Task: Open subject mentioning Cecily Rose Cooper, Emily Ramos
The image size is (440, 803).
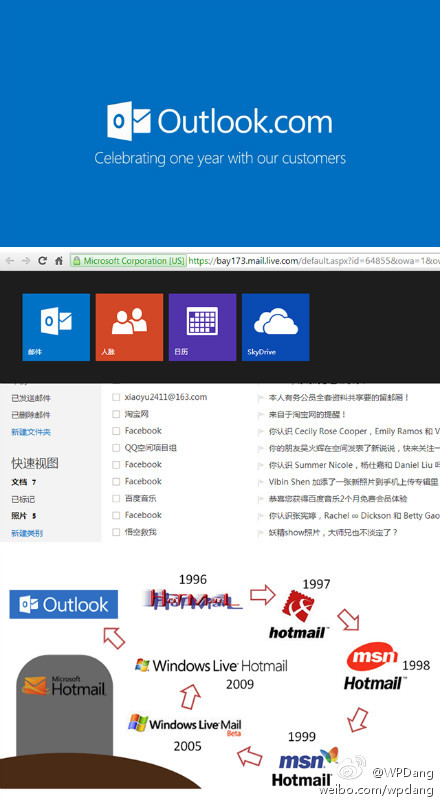Action: coord(354,431)
